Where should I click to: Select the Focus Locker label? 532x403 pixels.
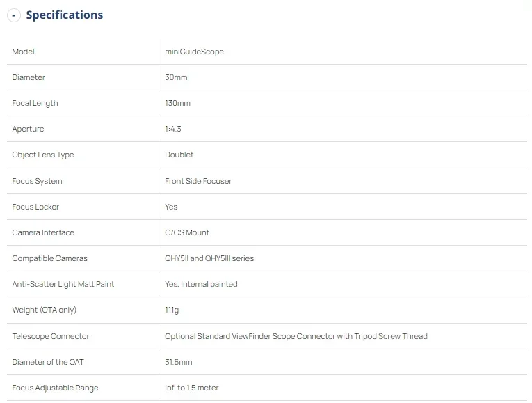click(35, 207)
